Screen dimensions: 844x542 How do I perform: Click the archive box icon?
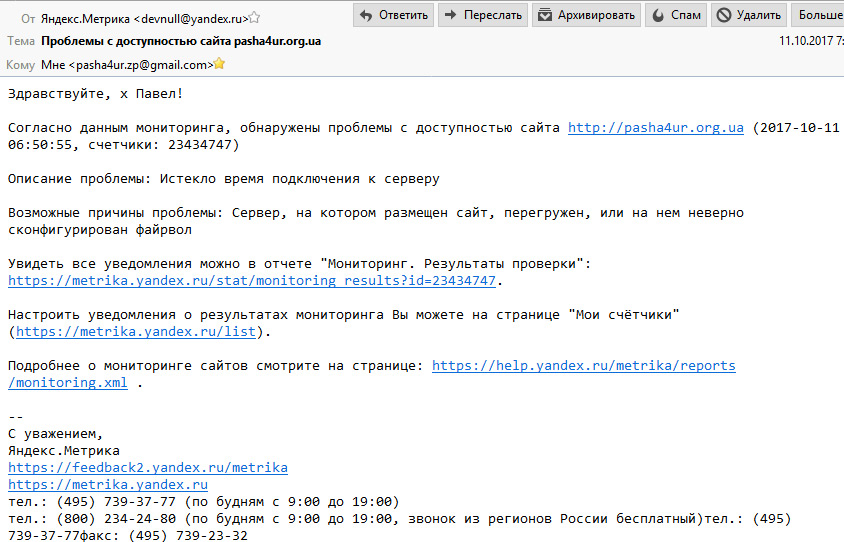545,15
